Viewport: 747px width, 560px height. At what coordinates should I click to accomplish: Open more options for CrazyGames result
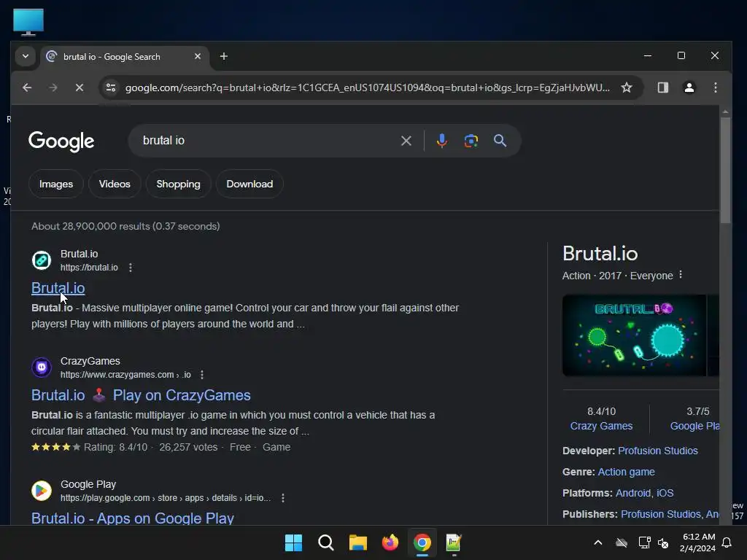click(x=202, y=375)
